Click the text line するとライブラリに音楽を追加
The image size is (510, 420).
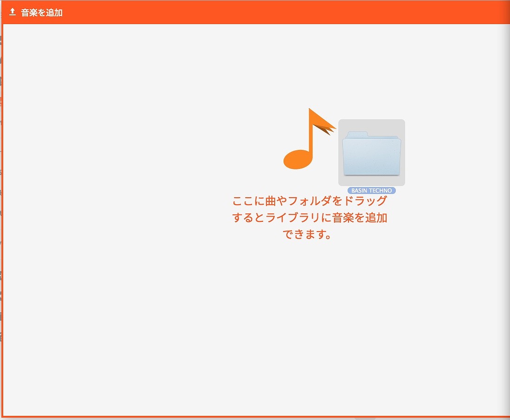point(310,218)
